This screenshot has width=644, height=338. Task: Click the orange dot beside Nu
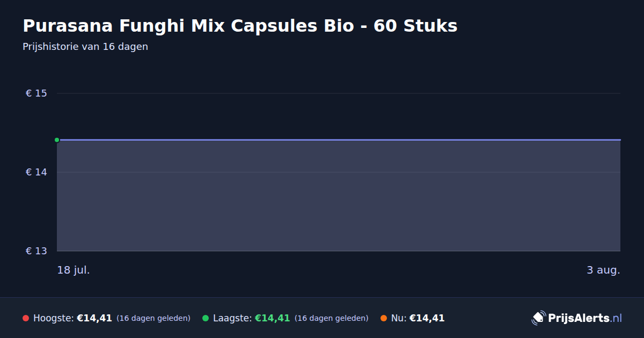[384, 318]
